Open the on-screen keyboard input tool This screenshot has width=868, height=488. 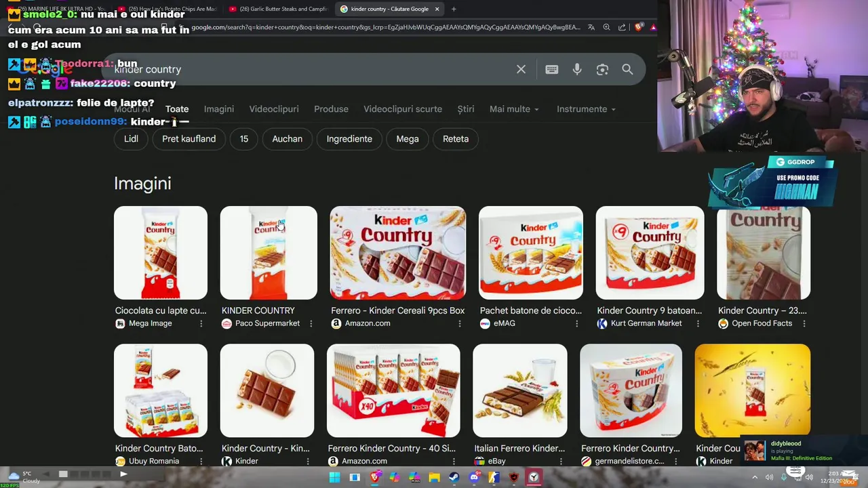551,69
